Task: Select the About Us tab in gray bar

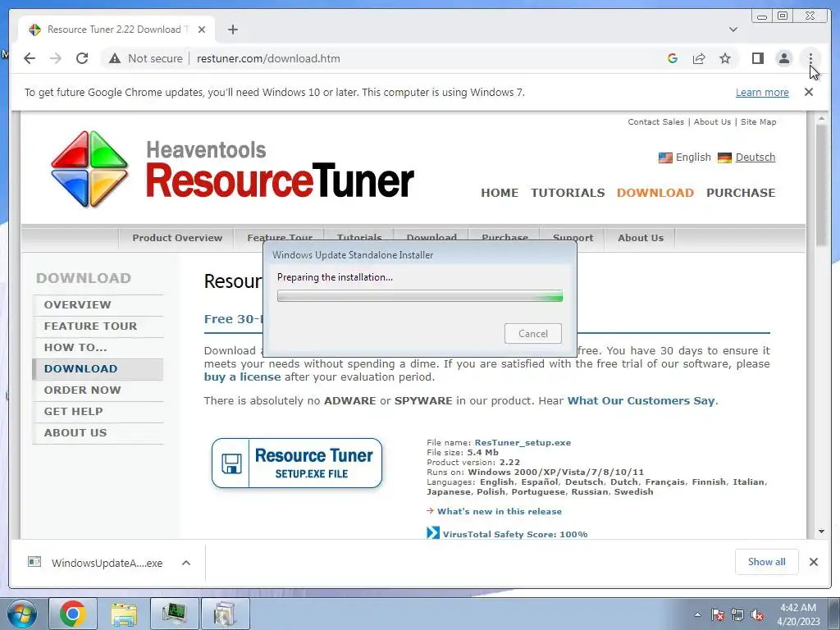Action: (x=640, y=238)
